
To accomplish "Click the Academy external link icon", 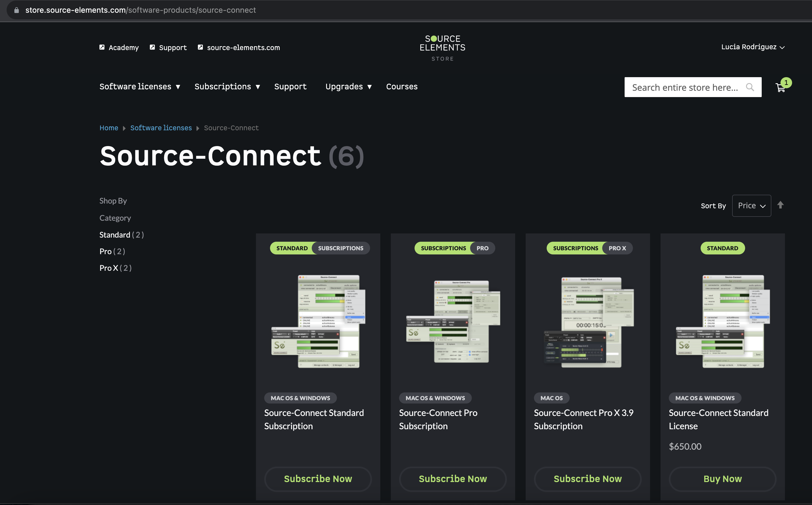I will click(x=102, y=47).
